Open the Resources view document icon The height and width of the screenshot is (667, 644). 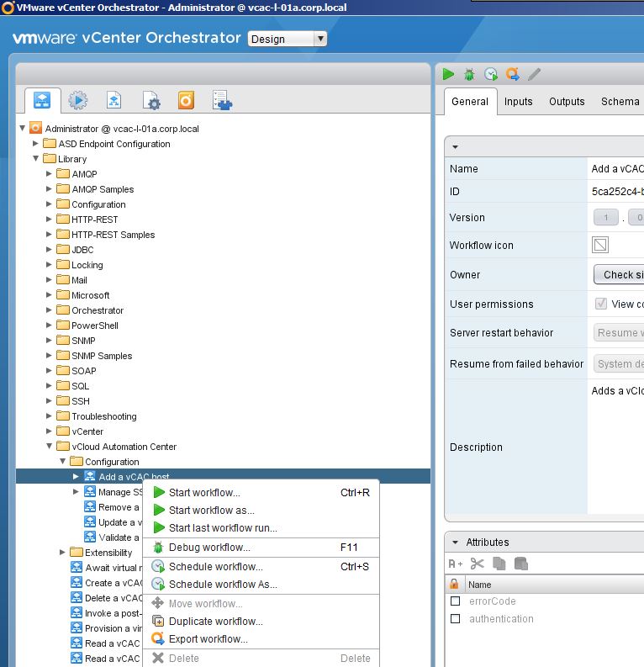tap(114, 101)
